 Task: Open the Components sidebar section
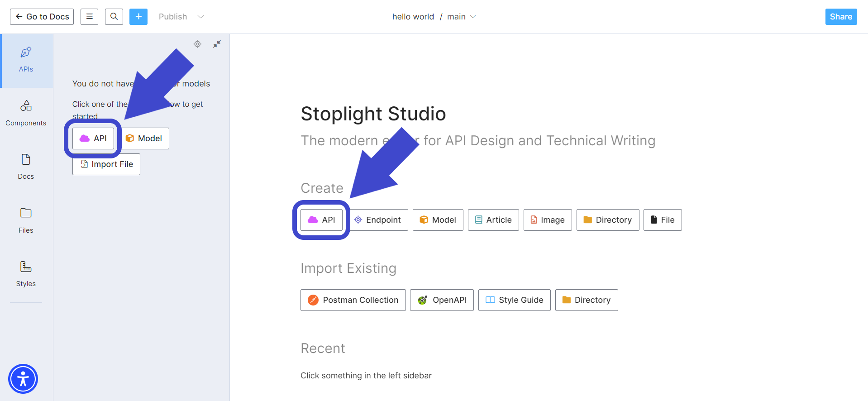(26, 114)
